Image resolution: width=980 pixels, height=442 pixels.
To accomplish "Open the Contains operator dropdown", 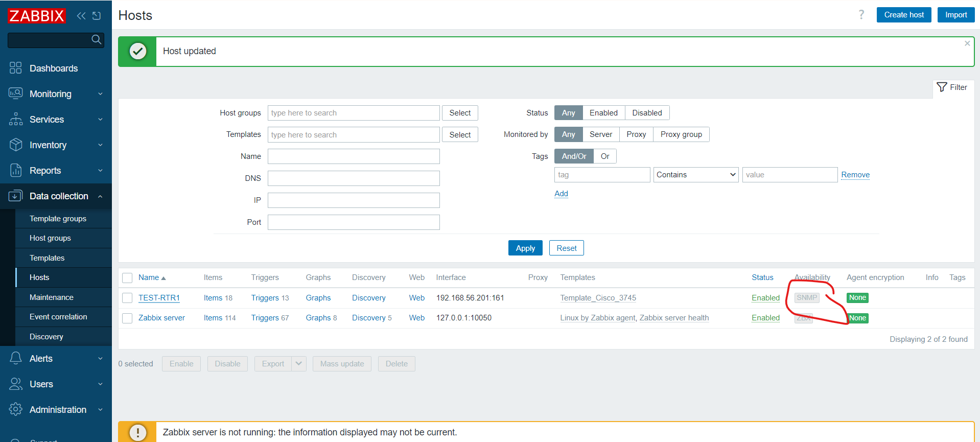I will [696, 175].
